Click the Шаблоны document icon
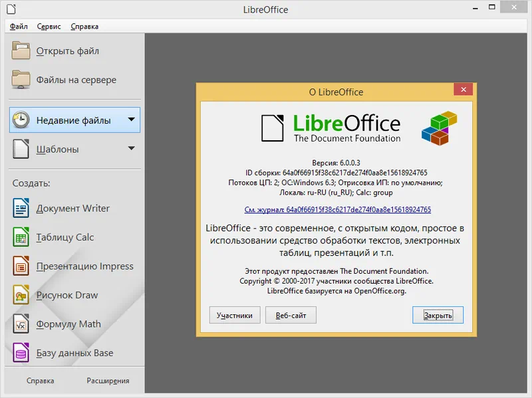Viewport: 532px width, 398px height. pos(21,149)
